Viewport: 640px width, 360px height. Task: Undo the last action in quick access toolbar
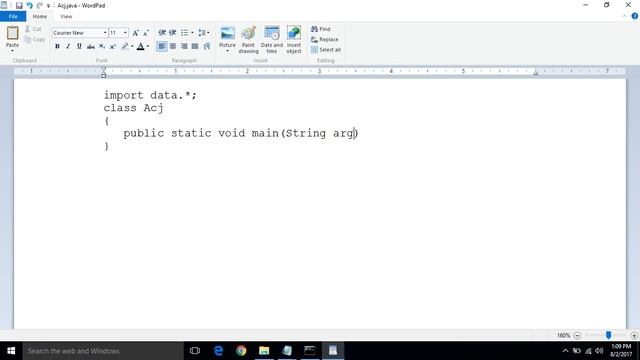29,5
